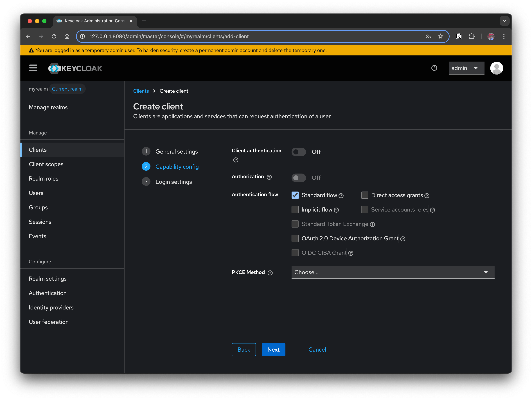
Task: Show help for Implicit flow
Action: pyautogui.click(x=336, y=210)
